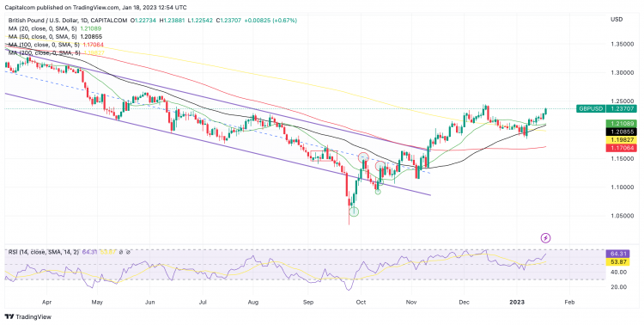Click the 2023 date label

pos(517,303)
